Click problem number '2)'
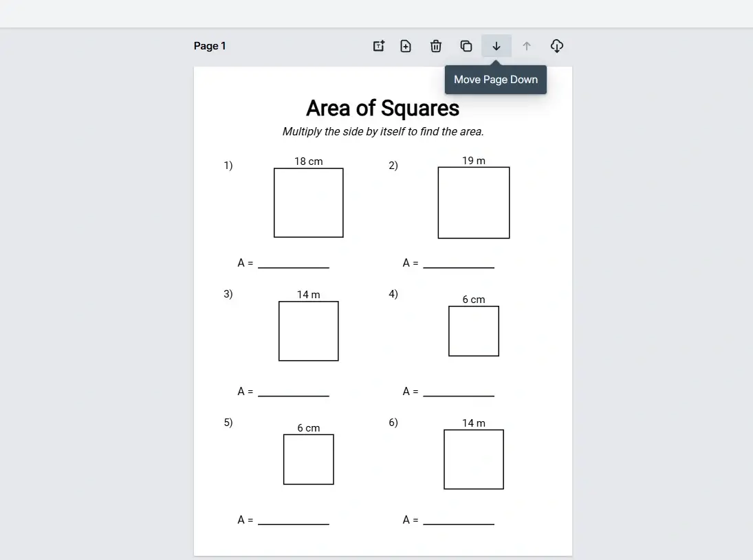Screen dimensions: 753x560 click(x=393, y=166)
